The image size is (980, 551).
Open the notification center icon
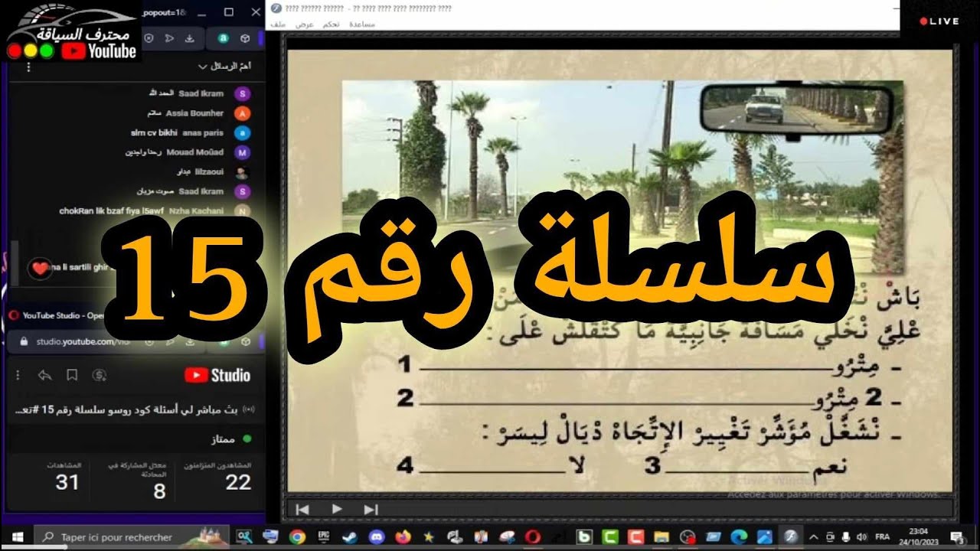click(x=958, y=537)
